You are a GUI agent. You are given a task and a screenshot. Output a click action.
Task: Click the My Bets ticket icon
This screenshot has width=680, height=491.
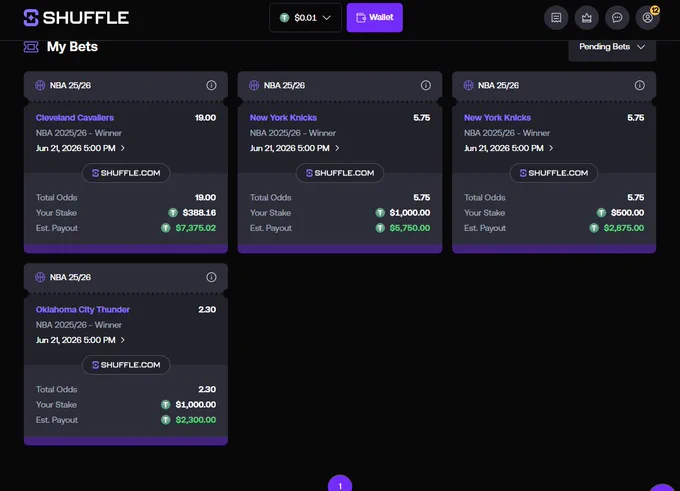point(31,47)
